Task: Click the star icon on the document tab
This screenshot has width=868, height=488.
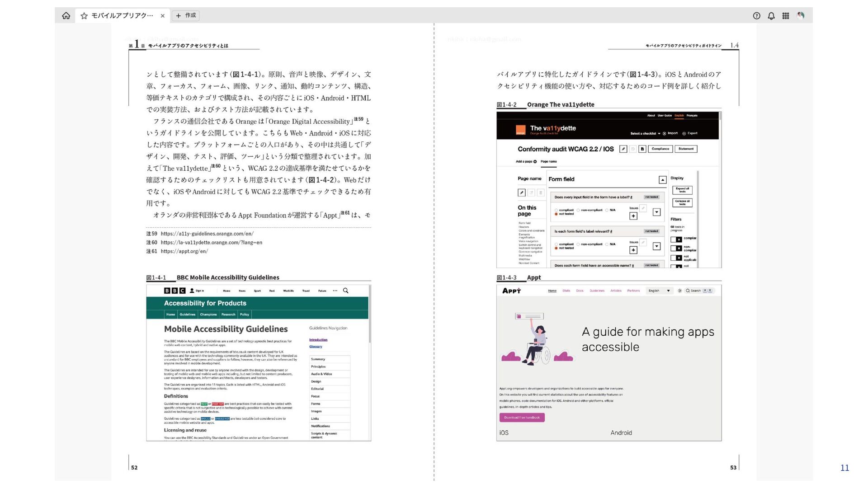Action: click(x=84, y=16)
